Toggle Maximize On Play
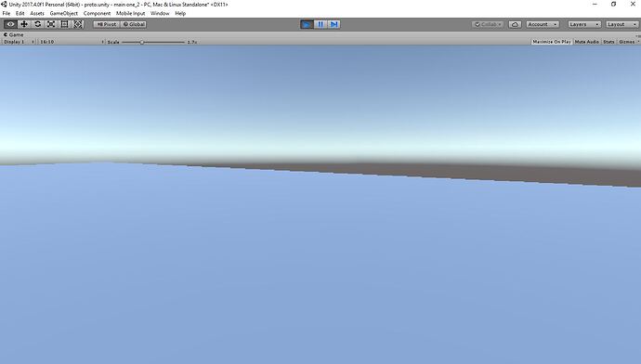641x364 pixels. (x=552, y=42)
